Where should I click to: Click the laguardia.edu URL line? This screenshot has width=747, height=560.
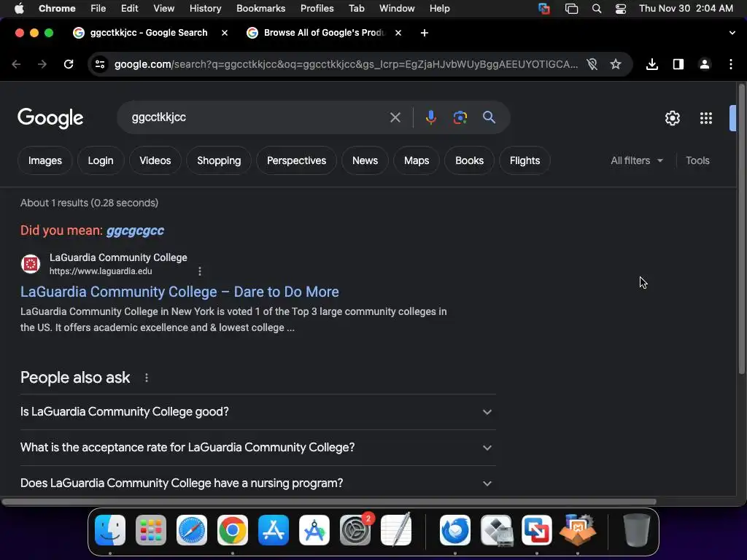(x=101, y=271)
